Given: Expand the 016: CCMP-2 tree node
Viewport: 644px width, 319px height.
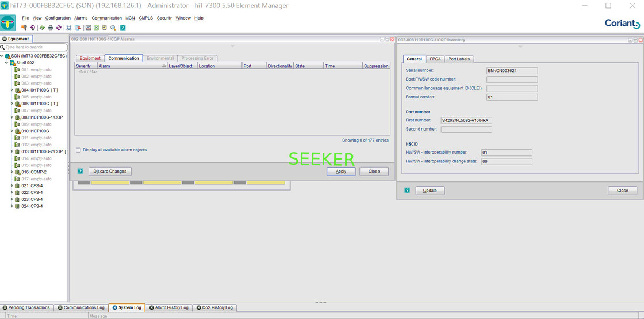Looking at the screenshot, I should coord(11,172).
